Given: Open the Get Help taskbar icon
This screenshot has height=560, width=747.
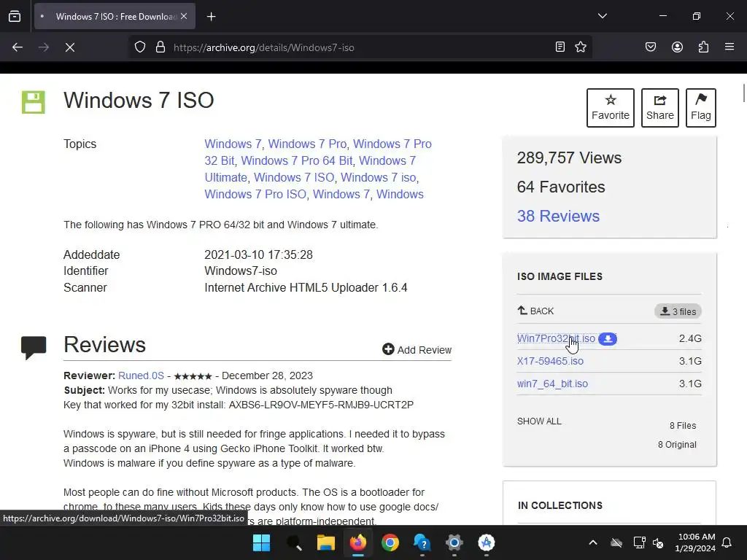Looking at the screenshot, I should click(422, 542).
